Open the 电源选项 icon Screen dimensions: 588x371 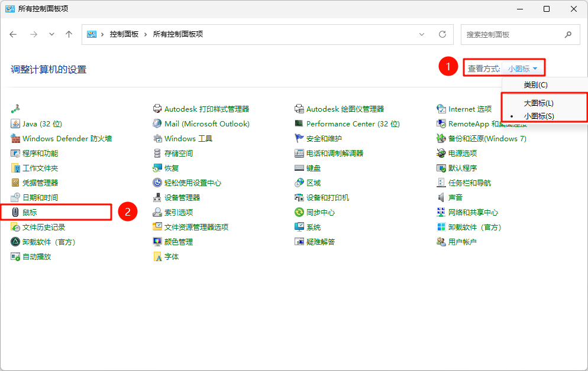[x=441, y=153]
